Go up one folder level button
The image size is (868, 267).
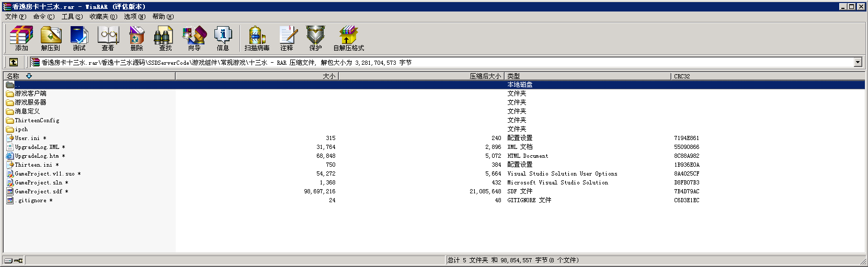(x=14, y=62)
